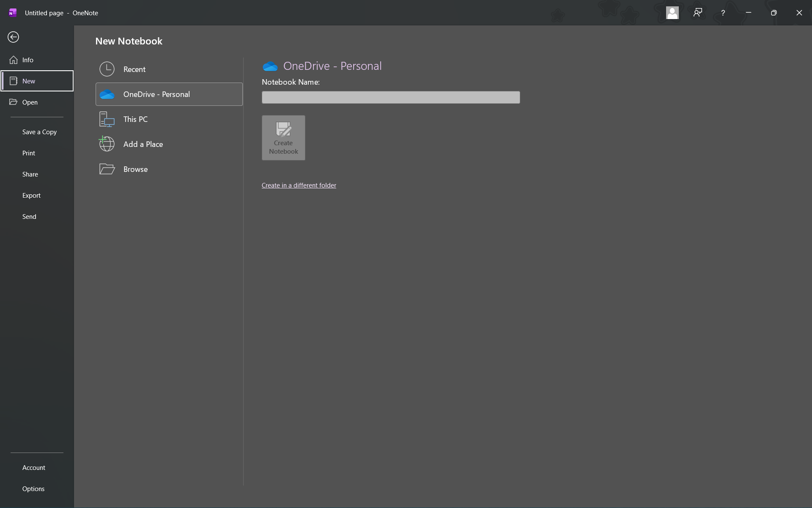Click Browse to pick a folder
This screenshot has height=508, width=812.
pyautogui.click(x=169, y=169)
